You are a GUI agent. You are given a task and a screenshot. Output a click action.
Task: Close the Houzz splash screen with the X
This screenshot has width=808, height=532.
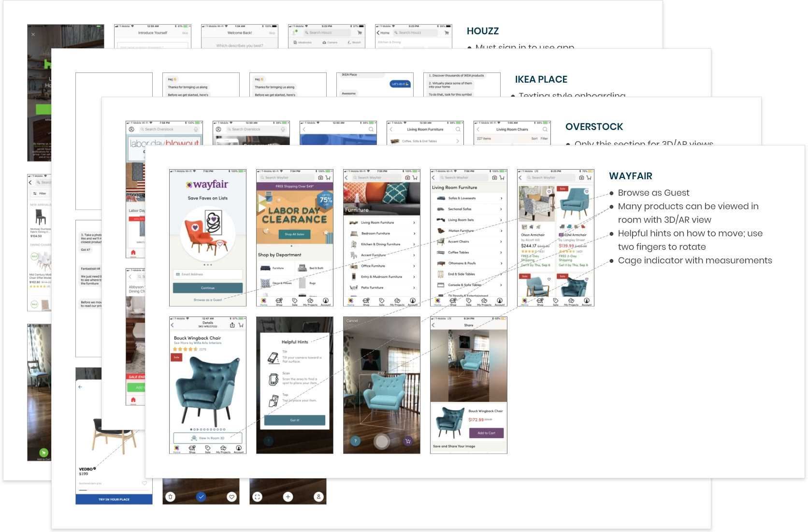pos(33,34)
